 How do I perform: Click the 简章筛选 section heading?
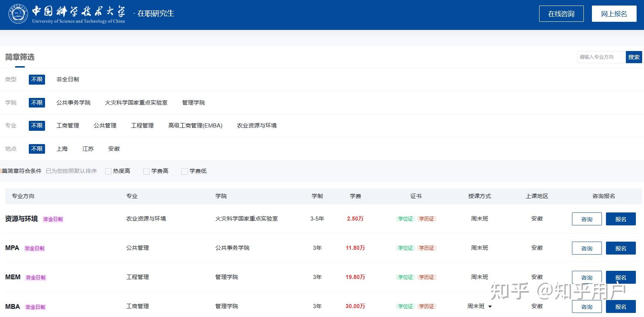[20, 57]
